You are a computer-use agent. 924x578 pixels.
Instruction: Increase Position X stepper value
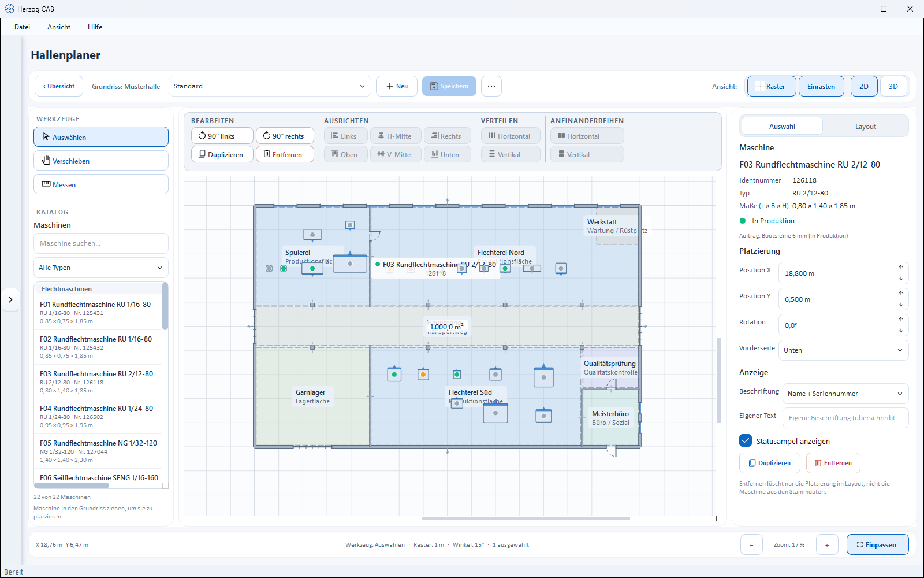[x=900, y=268]
